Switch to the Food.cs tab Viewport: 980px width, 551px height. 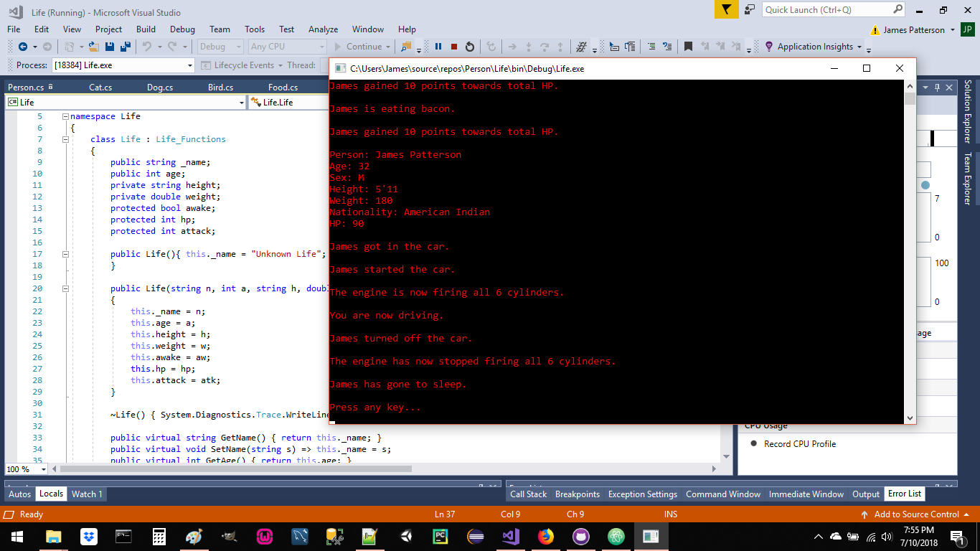(283, 88)
